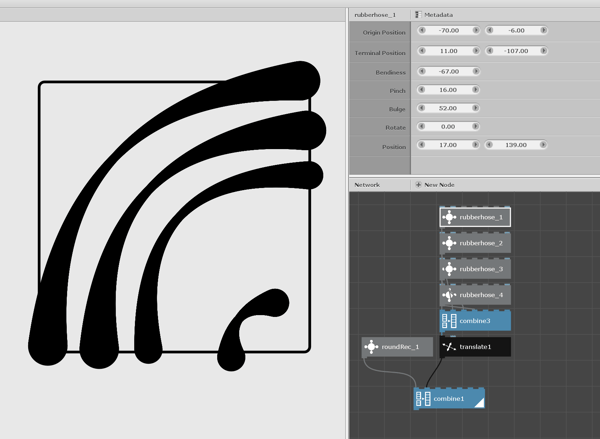This screenshot has width=600, height=439.
Task: Decrease the Bendiness value
Action: click(x=422, y=71)
